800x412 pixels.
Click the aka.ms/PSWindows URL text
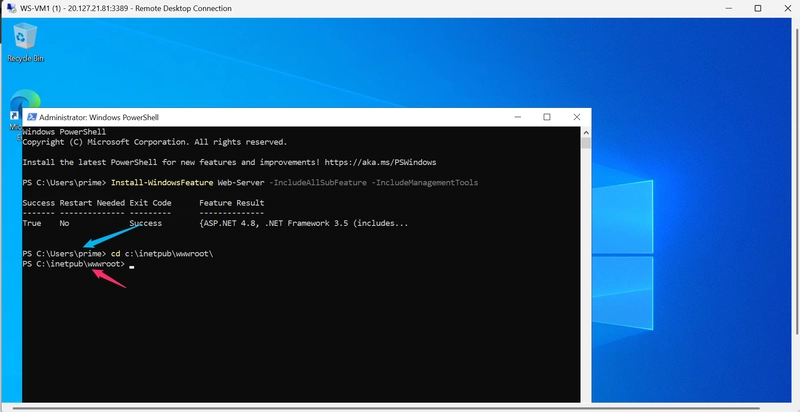380,162
